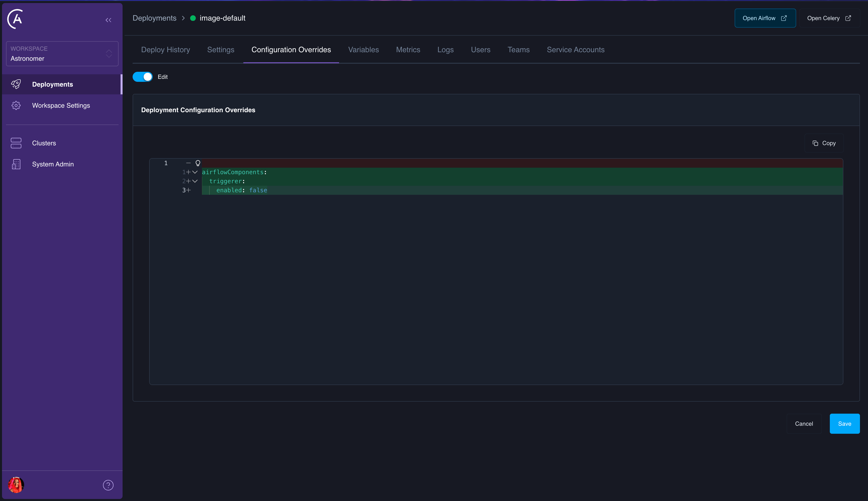This screenshot has height=501, width=868.
Task: Open the Service Accounts tab
Action: (576, 49)
